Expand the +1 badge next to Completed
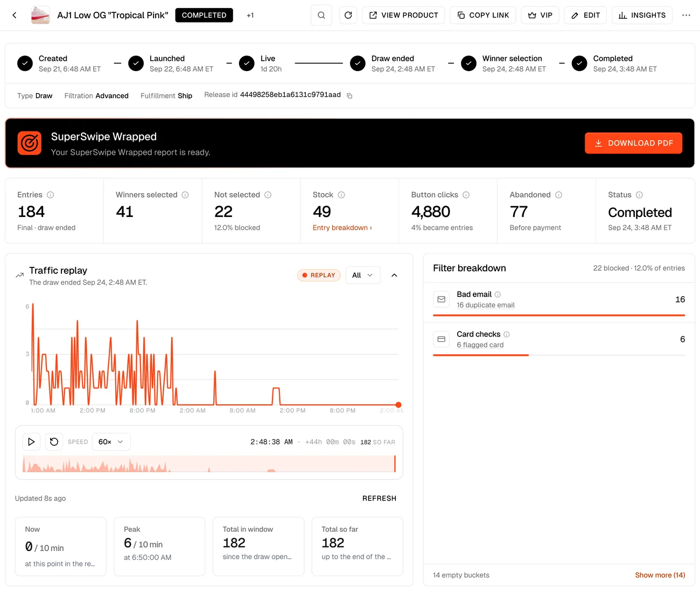 (250, 15)
